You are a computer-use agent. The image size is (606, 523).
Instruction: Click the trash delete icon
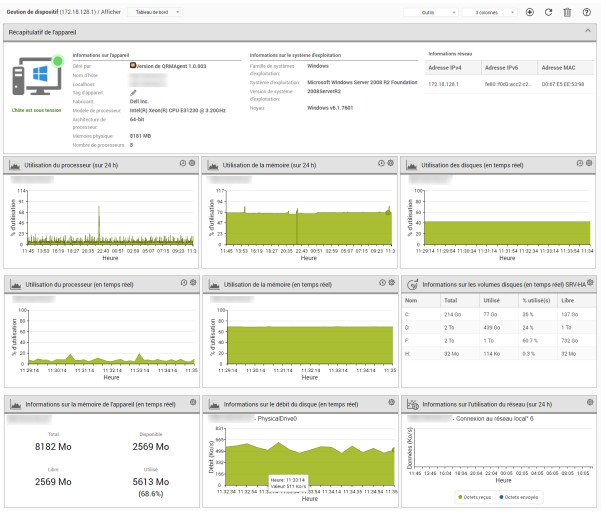[x=568, y=12]
